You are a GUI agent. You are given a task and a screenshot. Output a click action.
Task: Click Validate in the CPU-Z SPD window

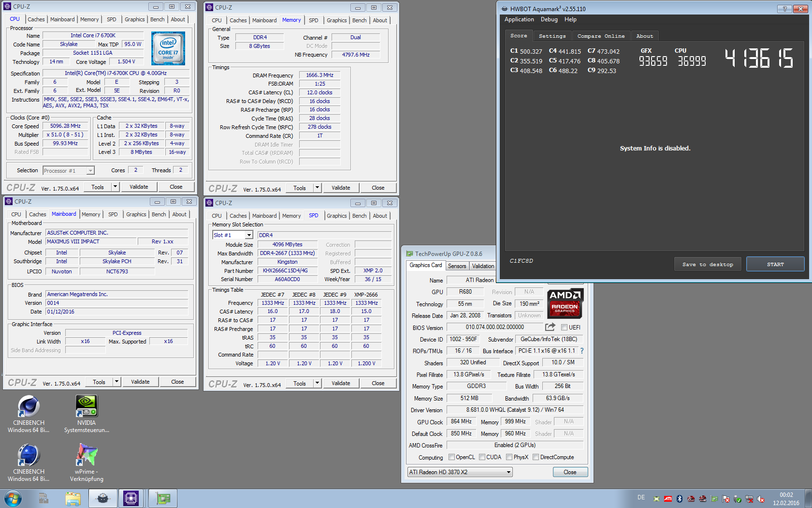coord(341,383)
